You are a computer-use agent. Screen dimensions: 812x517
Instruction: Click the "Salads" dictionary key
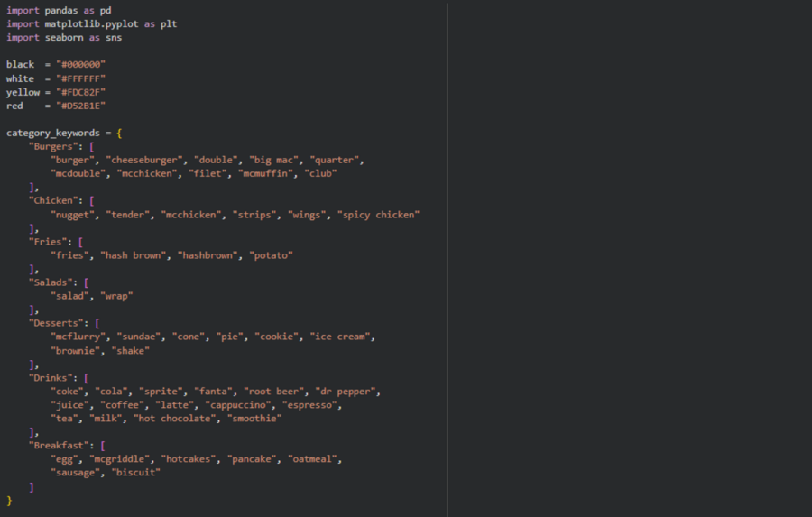51,282
